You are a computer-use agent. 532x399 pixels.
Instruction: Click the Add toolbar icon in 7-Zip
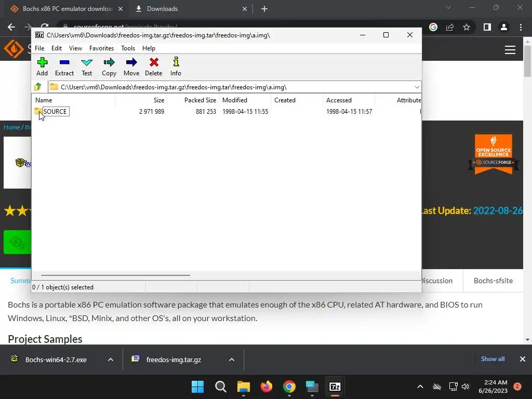click(42, 66)
